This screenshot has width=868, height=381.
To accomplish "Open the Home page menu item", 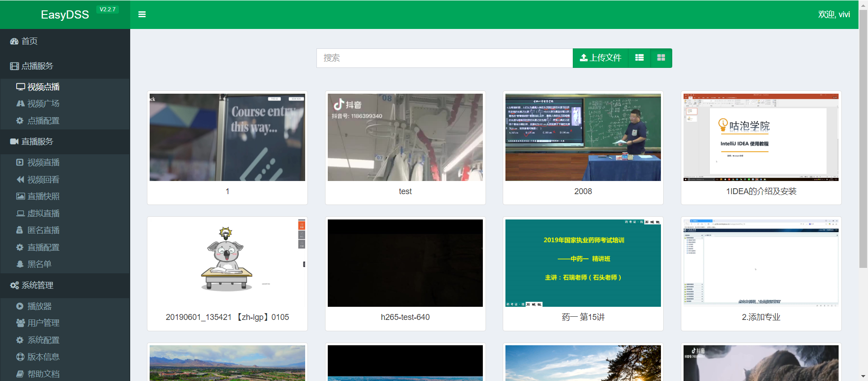I will tap(30, 41).
